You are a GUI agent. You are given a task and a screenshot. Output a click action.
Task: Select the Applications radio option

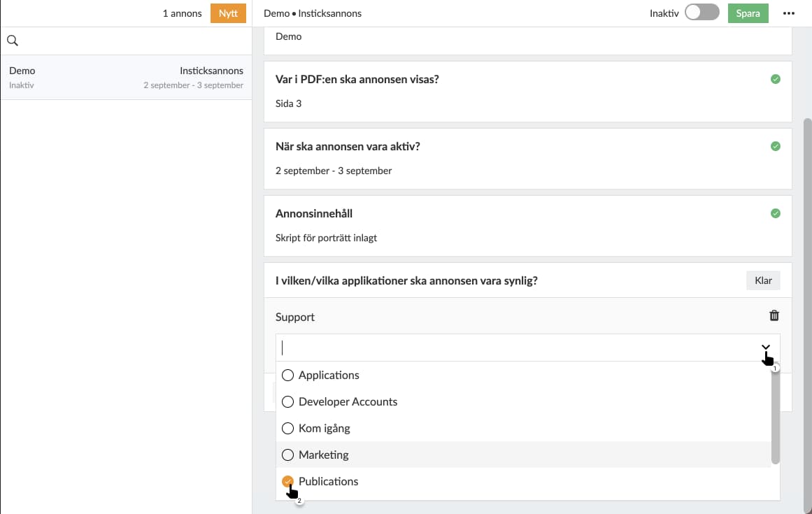(287, 376)
